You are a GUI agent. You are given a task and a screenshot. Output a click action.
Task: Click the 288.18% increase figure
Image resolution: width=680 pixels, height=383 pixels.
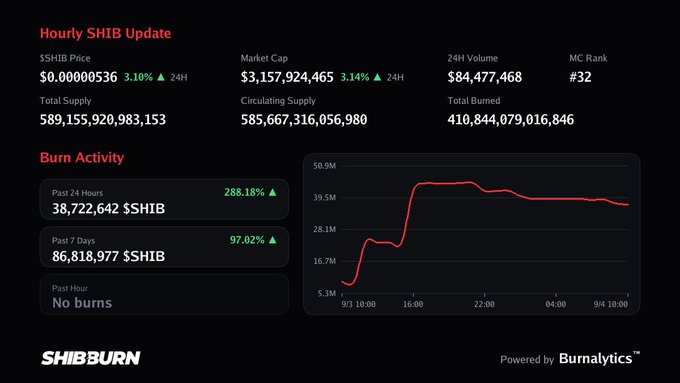pos(244,192)
